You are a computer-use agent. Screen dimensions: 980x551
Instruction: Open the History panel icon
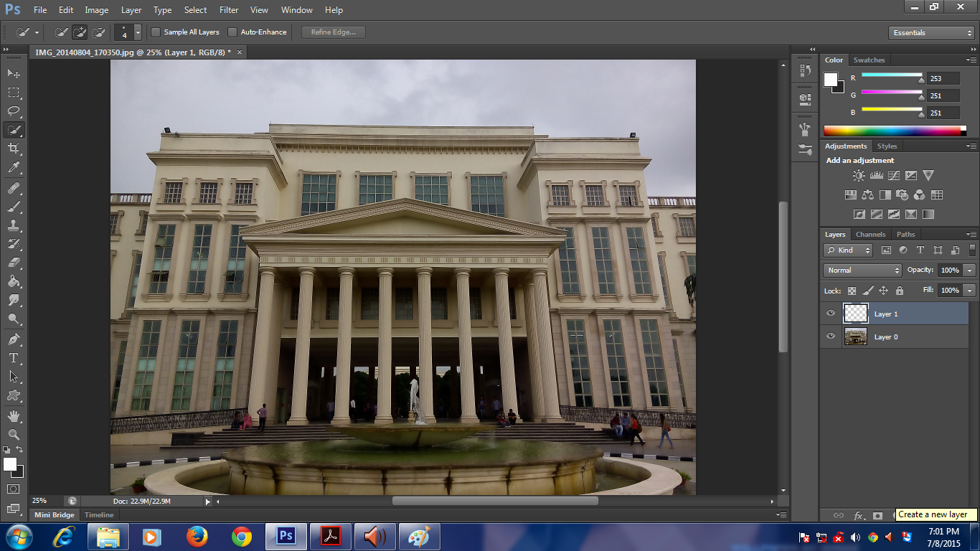(x=804, y=71)
